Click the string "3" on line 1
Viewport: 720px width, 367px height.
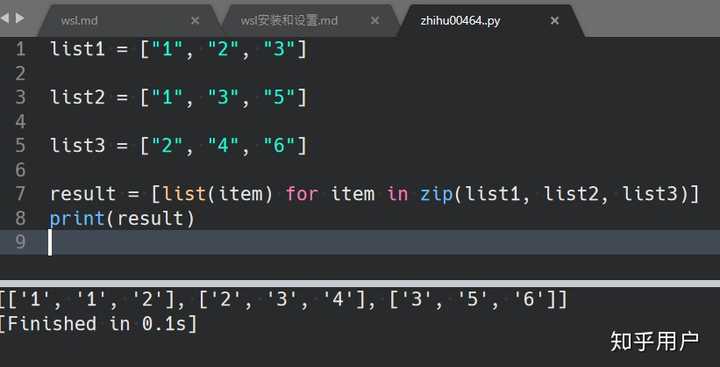(280, 48)
